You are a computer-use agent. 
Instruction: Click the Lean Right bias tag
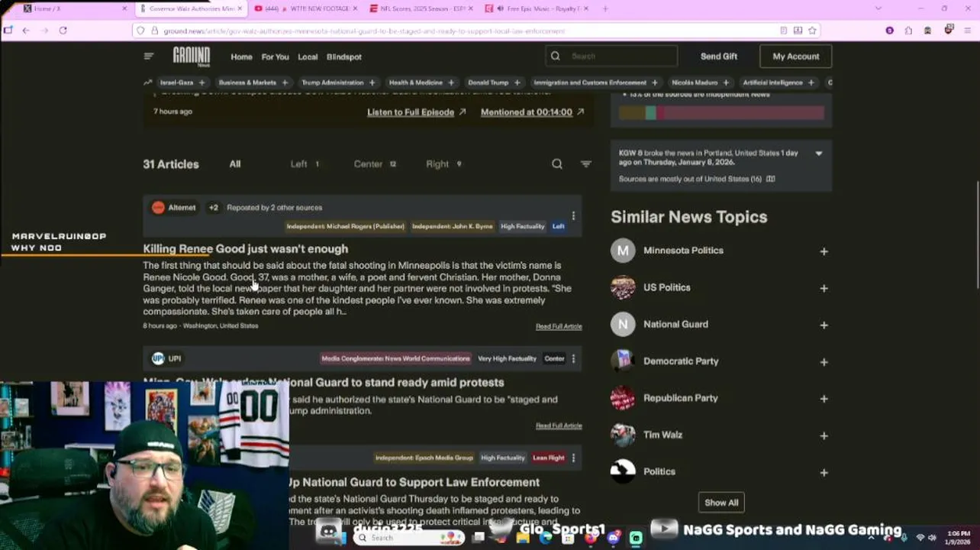[x=549, y=458]
